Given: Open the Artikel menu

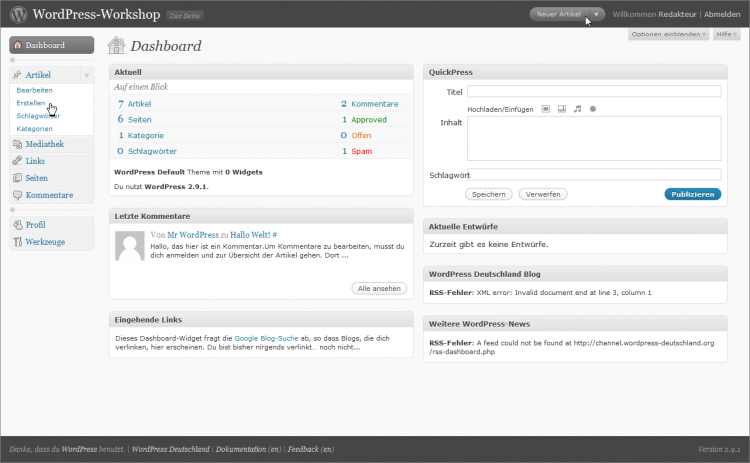Looking at the screenshot, I should pyautogui.click(x=38, y=75).
